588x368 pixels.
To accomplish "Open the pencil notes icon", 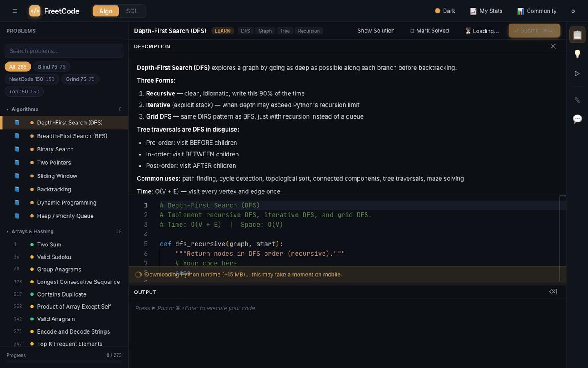I will [577, 100].
